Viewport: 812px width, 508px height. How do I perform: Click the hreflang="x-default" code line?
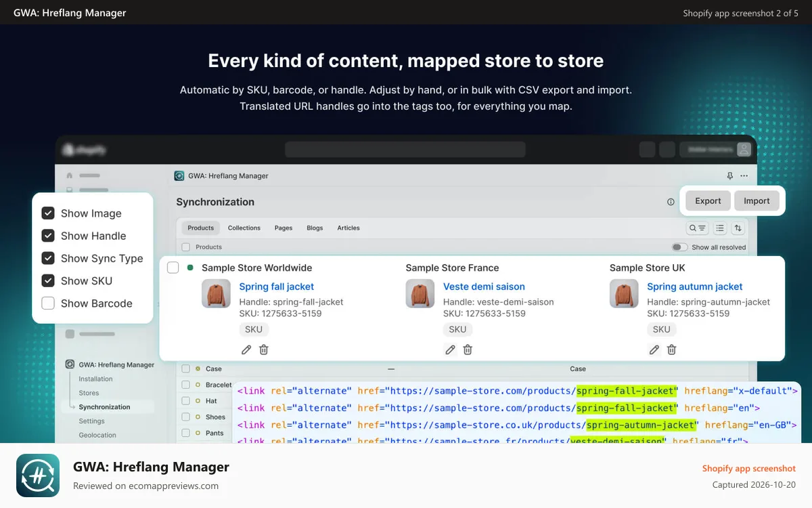coord(518,391)
